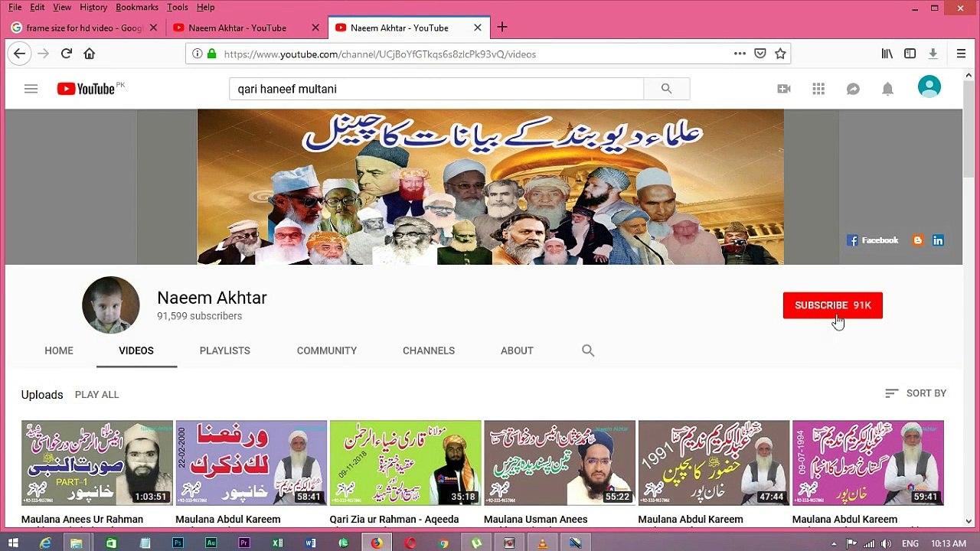Image resolution: width=980 pixels, height=551 pixels.
Task: Click the browser address bar URL
Action: (x=380, y=54)
